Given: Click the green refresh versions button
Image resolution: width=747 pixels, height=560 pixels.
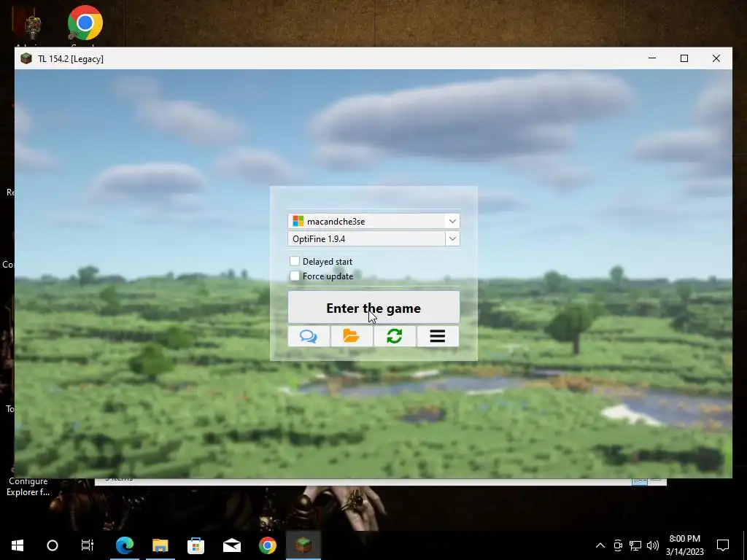Looking at the screenshot, I should click(x=395, y=336).
